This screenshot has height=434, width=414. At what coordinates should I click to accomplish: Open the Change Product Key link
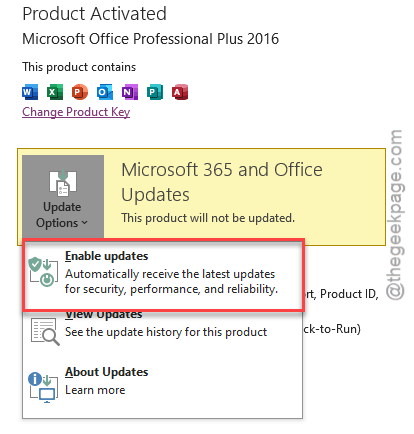[x=76, y=112]
